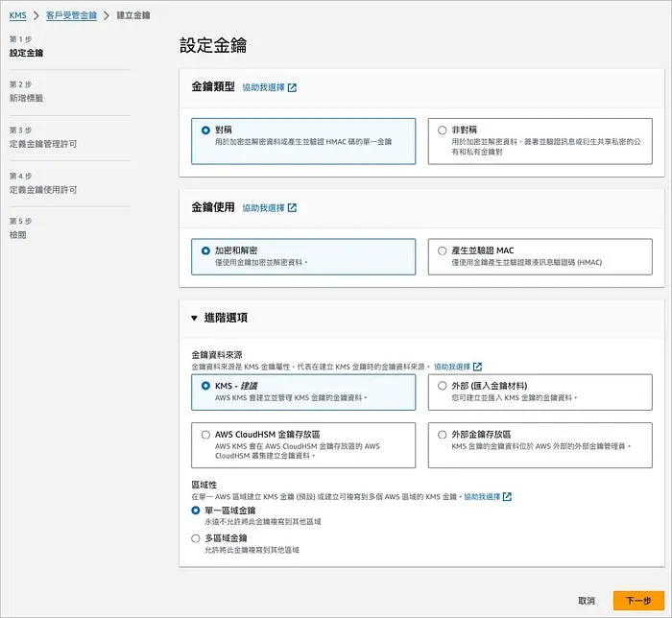The image size is (672, 618).
Task: Go to KMS breadcrumb link
Action: click(x=17, y=15)
